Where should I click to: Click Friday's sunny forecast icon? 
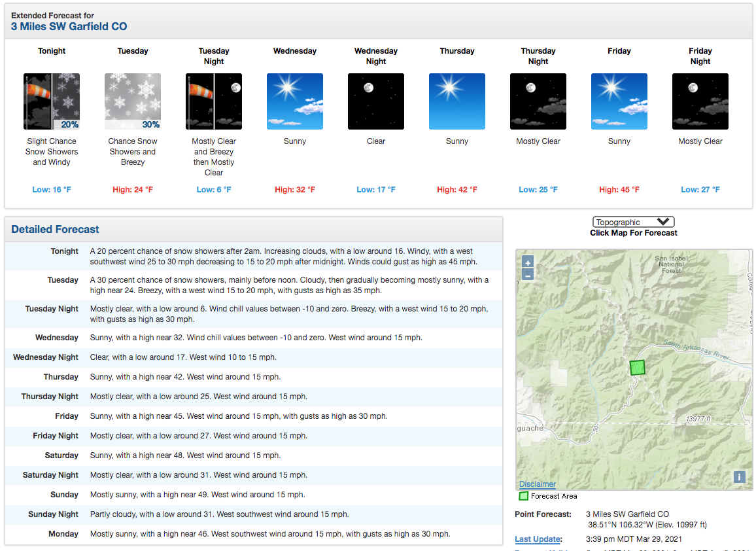pos(619,101)
